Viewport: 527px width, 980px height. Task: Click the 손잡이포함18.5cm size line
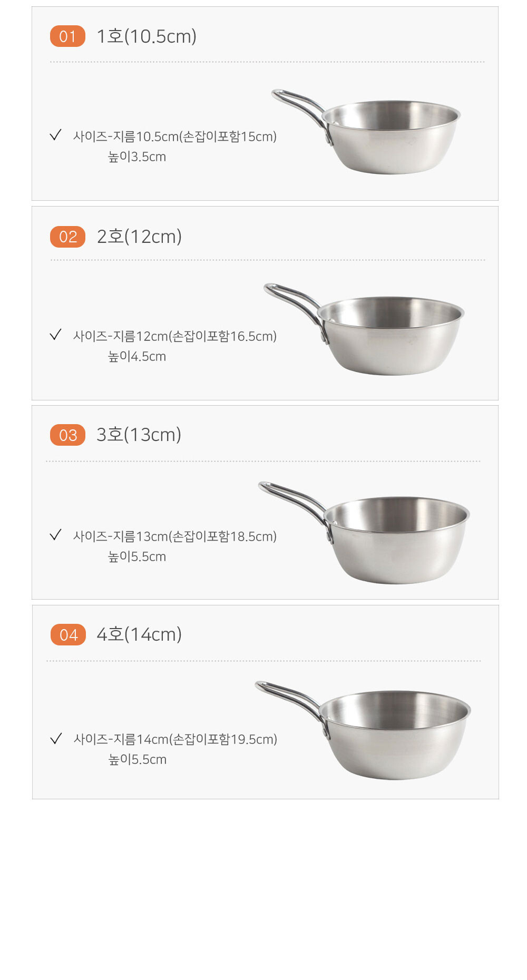175,536
